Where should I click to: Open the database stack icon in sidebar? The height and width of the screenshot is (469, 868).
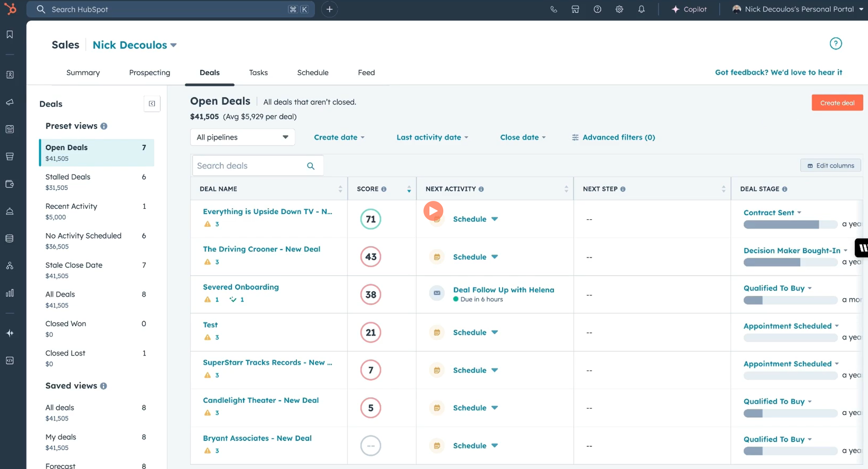[x=10, y=238]
